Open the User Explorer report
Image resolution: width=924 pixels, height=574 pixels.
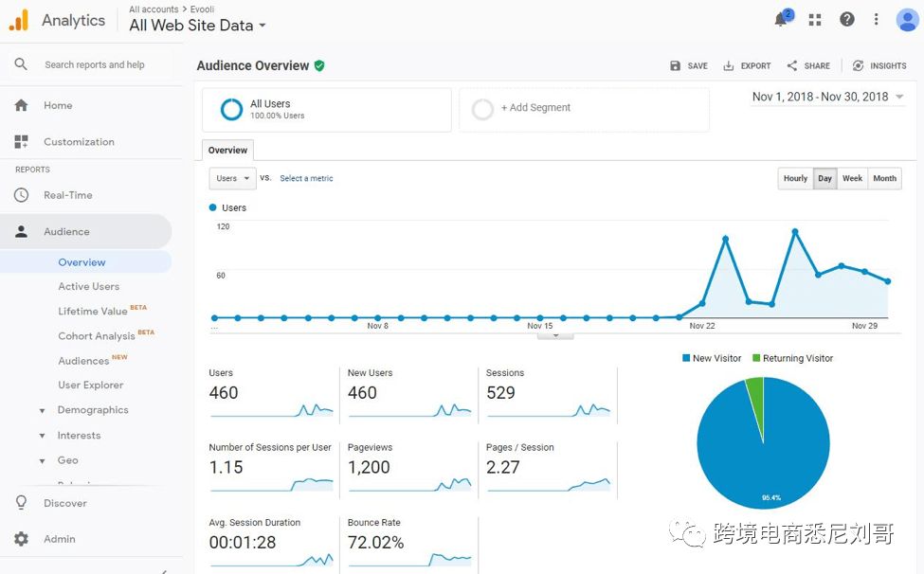coord(89,385)
